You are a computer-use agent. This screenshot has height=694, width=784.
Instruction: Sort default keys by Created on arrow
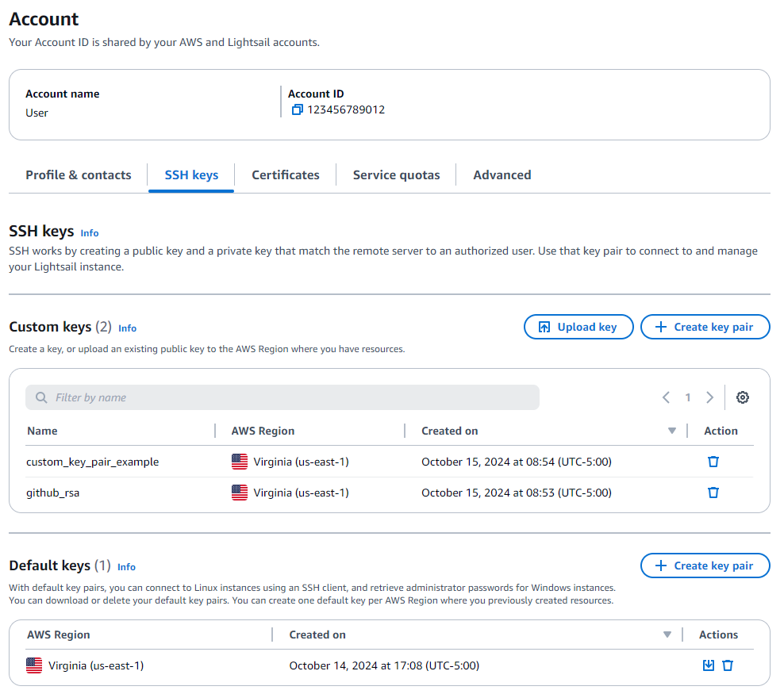tap(667, 635)
